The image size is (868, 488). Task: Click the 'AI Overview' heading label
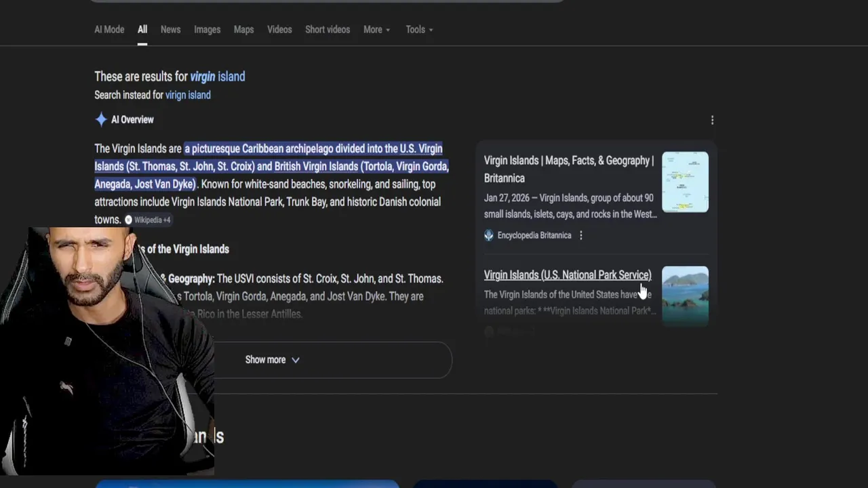132,120
